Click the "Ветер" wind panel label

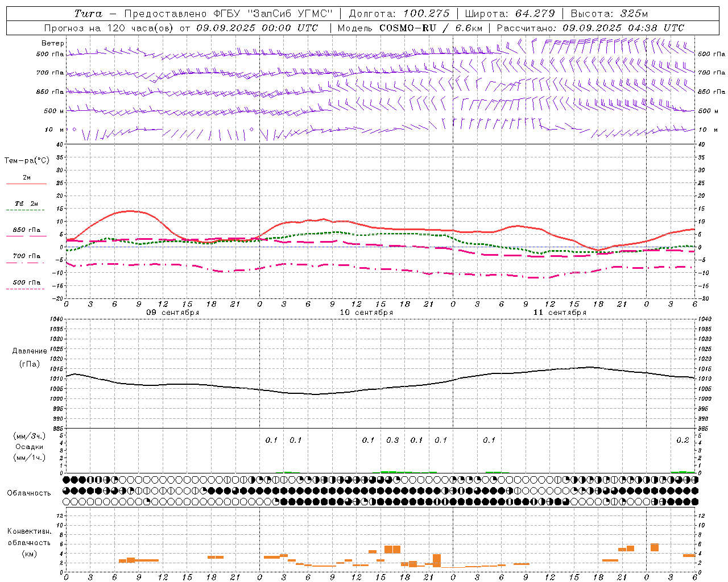53,43
